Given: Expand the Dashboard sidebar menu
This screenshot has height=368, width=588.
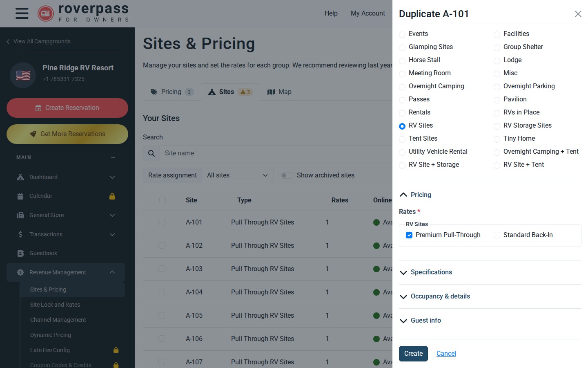Looking at the screenshot, I should (112, 177).
